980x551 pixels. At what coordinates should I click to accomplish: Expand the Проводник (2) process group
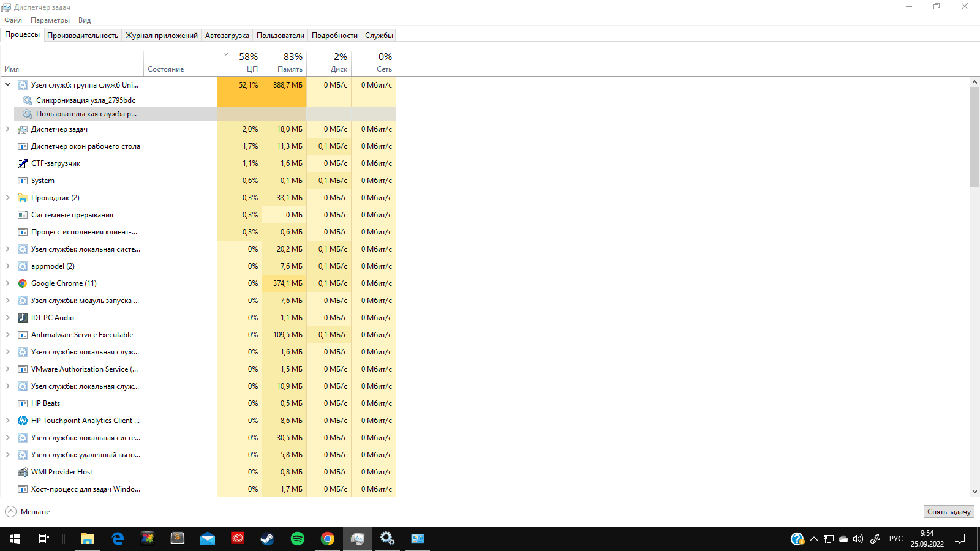(x=8, y=198)
